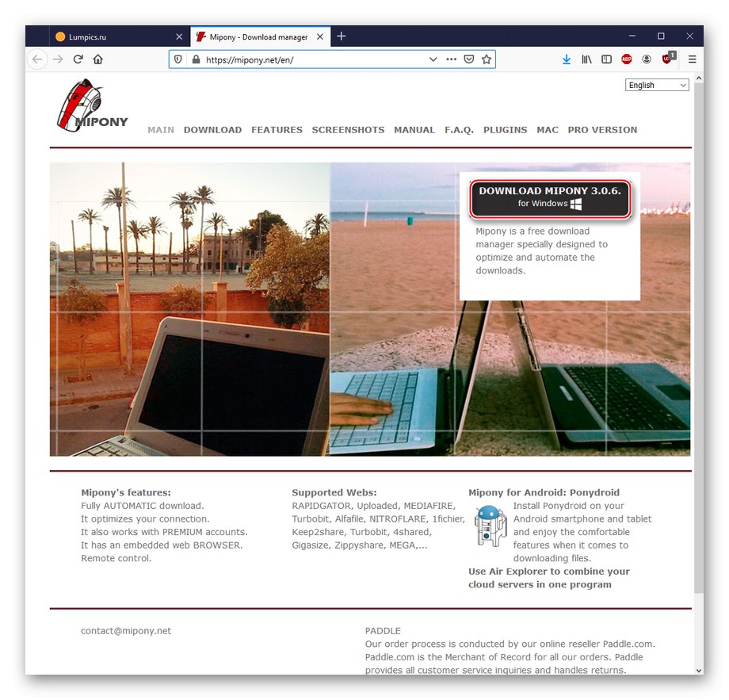Save page to Pocket
The width and height of the screenshot is (729, 700).
point(469,59)
